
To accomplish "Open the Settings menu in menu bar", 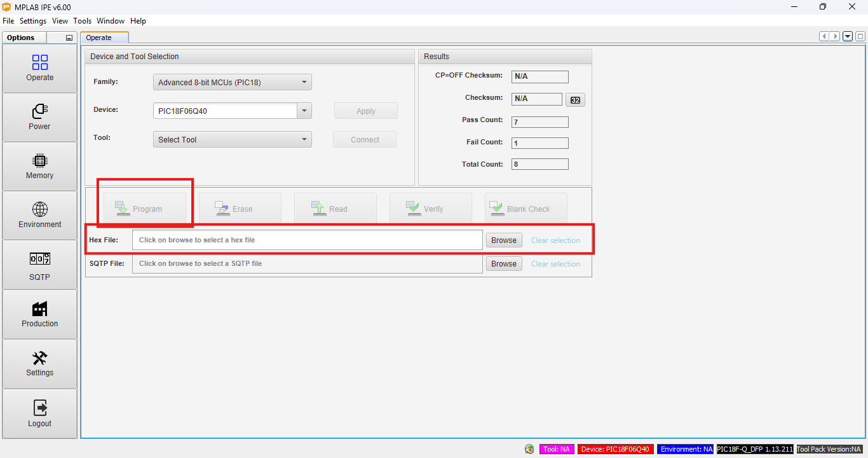I will coord(33,21).
